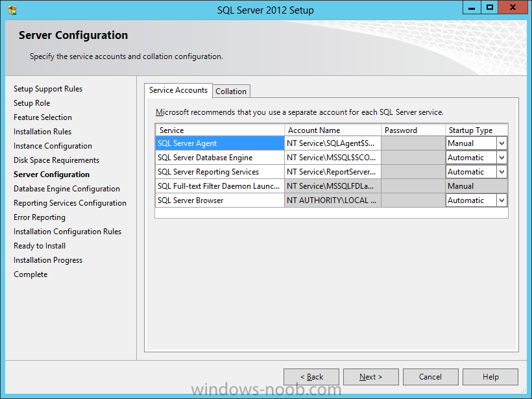Click Manual startup type for Full-text Filter Daemon

point(477,186)
